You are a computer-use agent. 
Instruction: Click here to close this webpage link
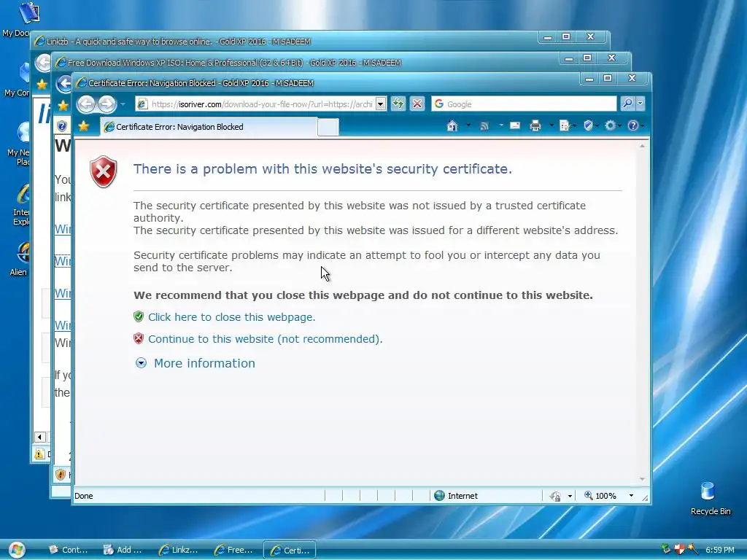pyautogui.click(x=231, y=317)
